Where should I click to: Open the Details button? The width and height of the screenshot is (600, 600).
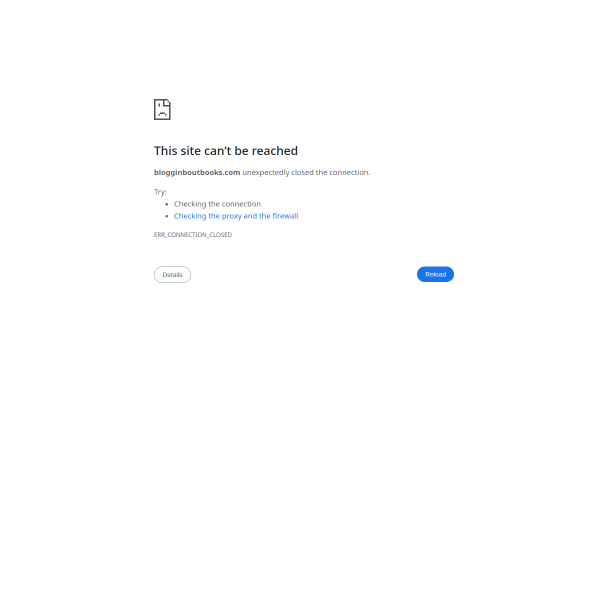click(172, 275)
